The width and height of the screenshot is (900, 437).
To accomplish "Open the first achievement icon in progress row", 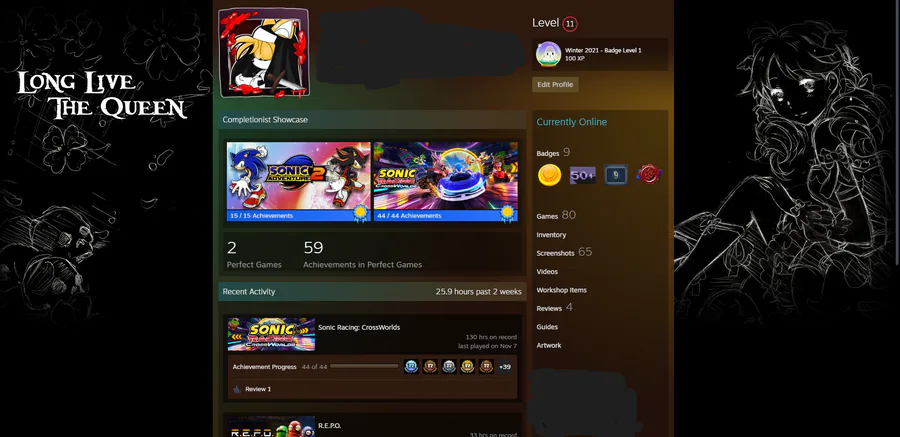I will (x=411, y=366).
